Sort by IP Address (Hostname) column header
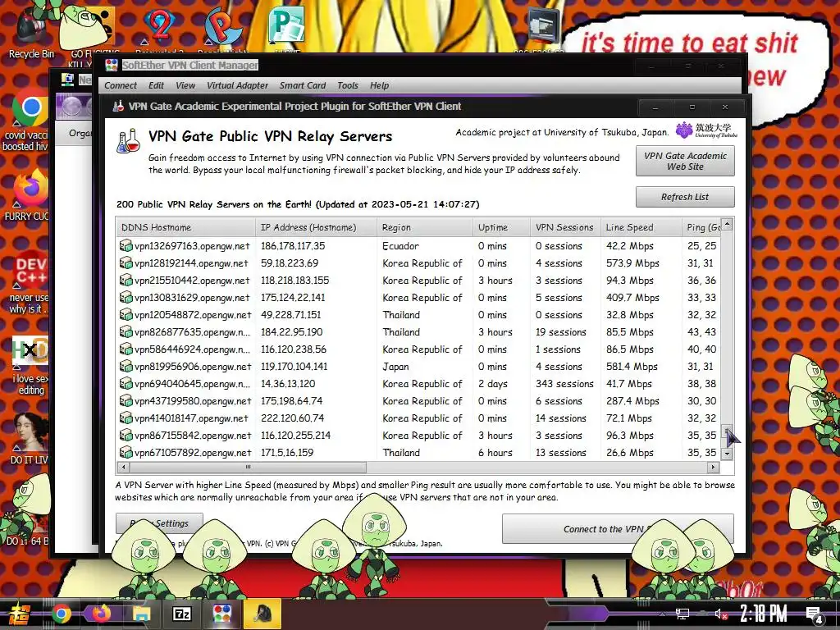This screenshot has width=840, height=630. point(316,227)
